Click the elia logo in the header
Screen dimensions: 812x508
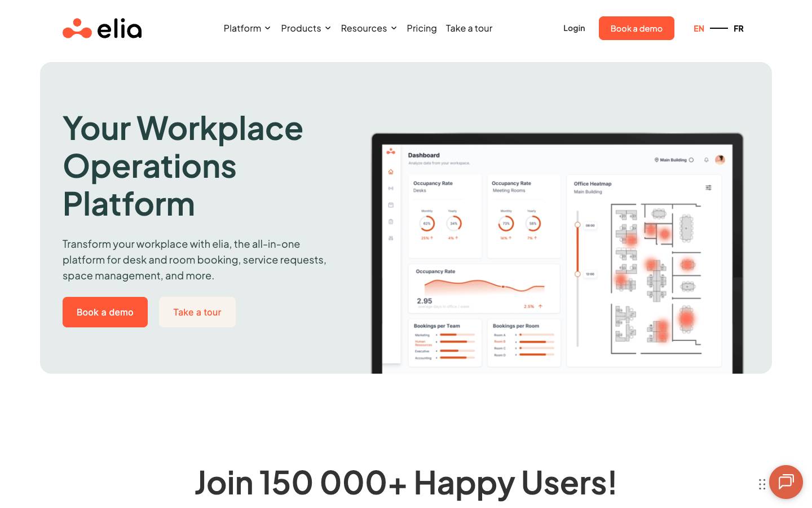tap(102, 28)
